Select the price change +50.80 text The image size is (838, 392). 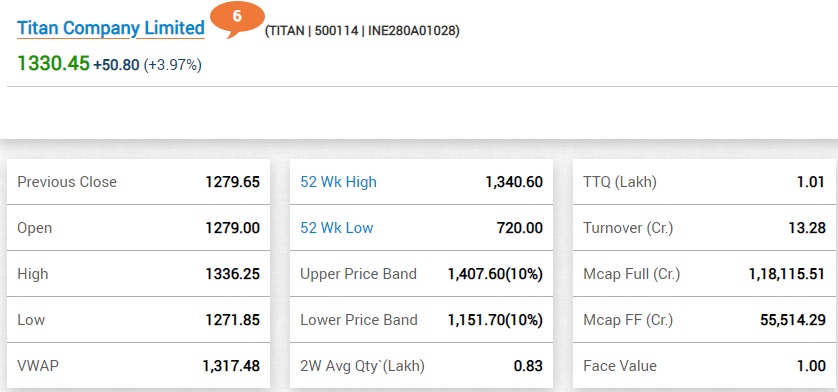(x=117, y=65)
